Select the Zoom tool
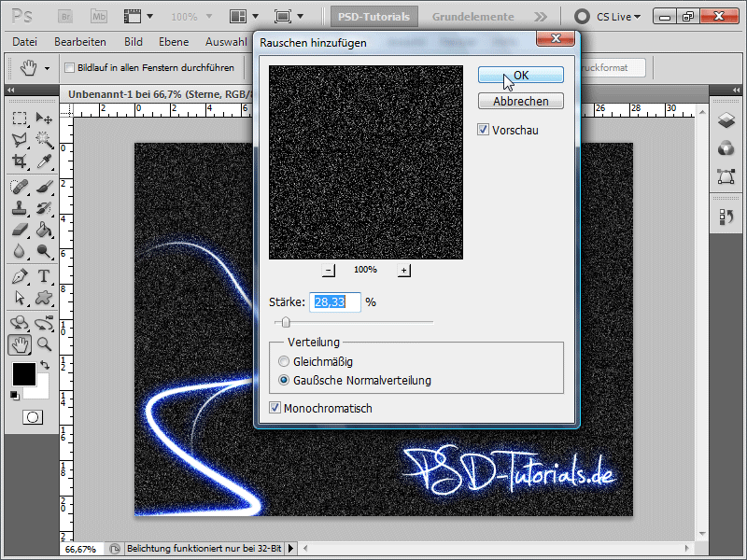 44,344
